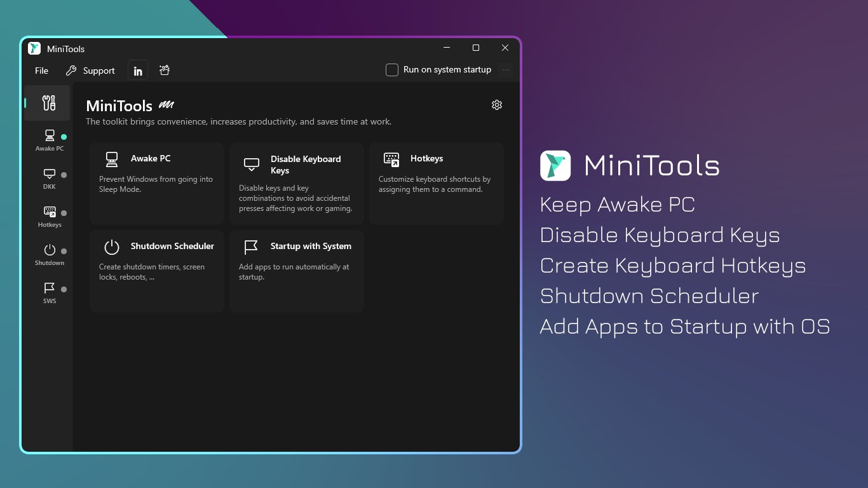Click the 'Shutdown Scheduler' promo text

(649, 296)
